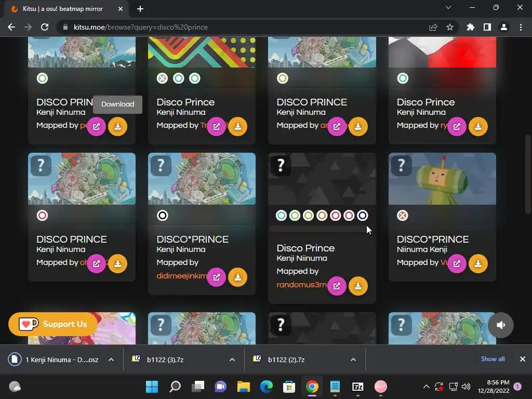Click the Kenji Niinuma artist text
Image resolution: width=532 pixels, height=399 pixels.
tap(302, 258)
